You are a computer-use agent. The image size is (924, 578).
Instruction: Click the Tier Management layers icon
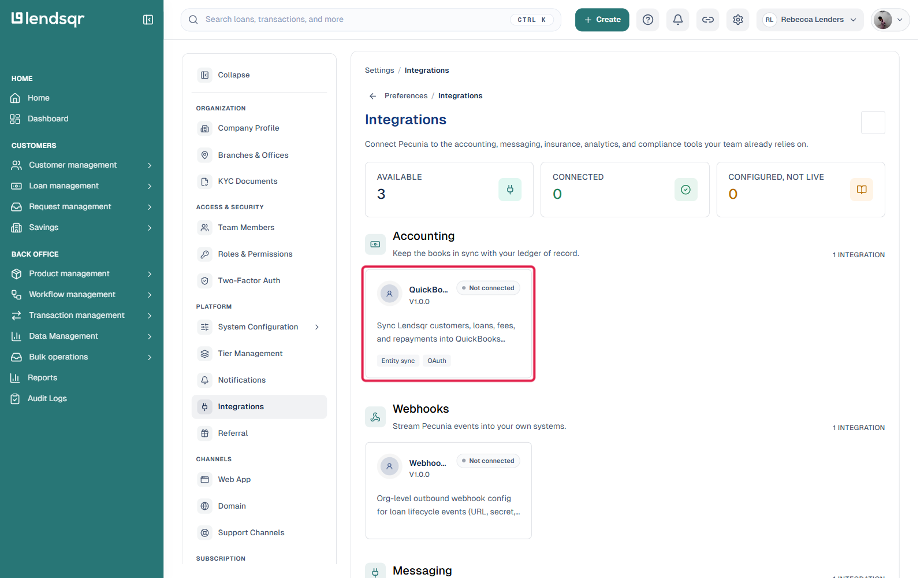coord(205,354)
